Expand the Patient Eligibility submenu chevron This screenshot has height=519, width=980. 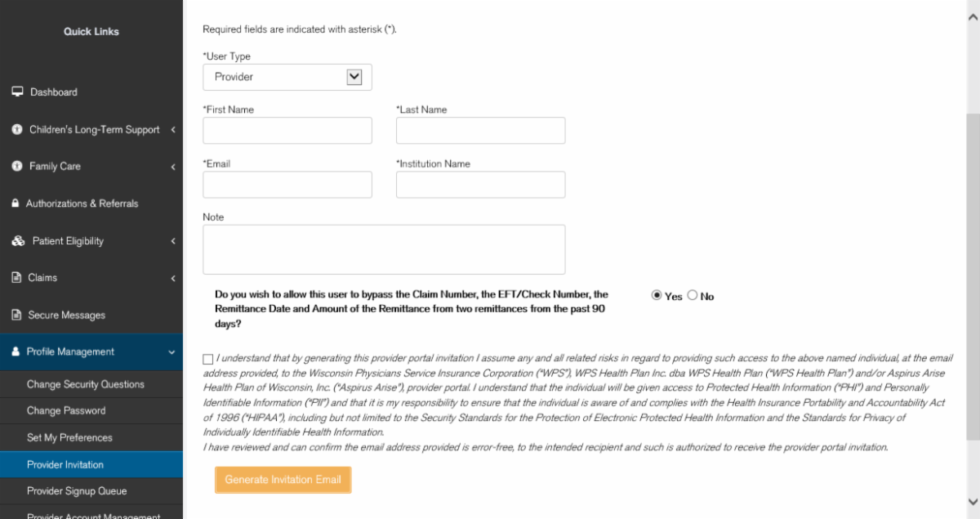click(x=173, y=241)
